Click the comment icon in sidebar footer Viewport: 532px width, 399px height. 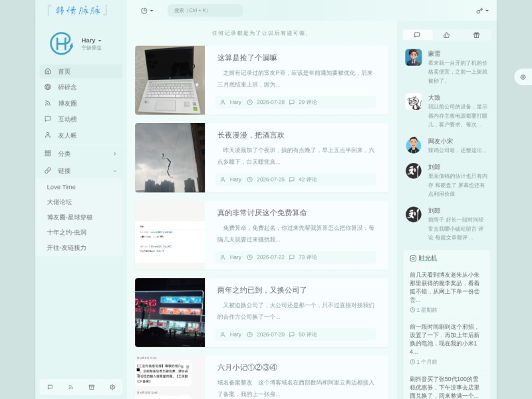51,387
